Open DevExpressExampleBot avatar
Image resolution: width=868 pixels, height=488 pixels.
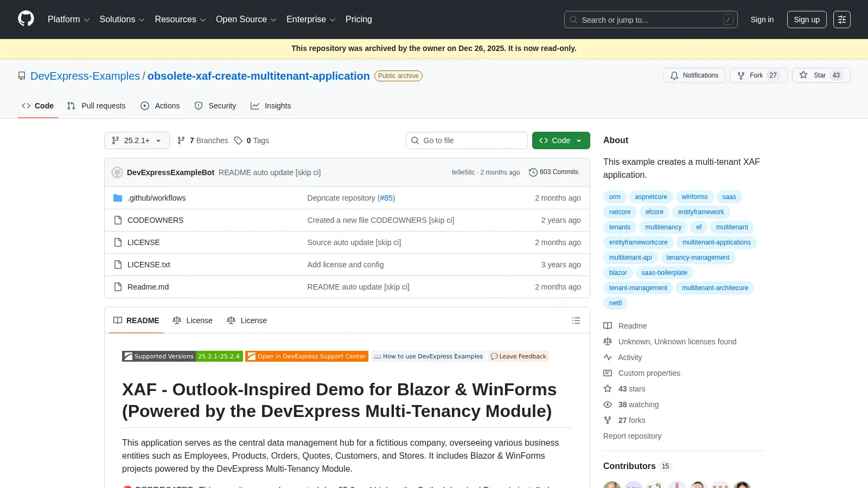coord(117,172)
